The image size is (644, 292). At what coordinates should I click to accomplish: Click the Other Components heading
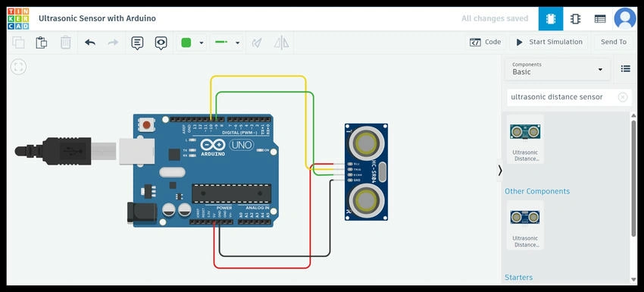coord(537,191)
